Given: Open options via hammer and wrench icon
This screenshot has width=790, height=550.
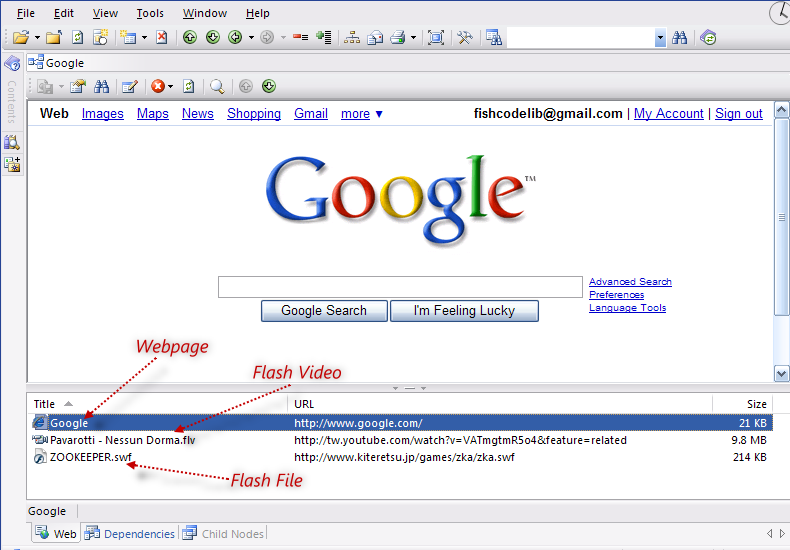Looking at the screenshot, I should [465, 37].
